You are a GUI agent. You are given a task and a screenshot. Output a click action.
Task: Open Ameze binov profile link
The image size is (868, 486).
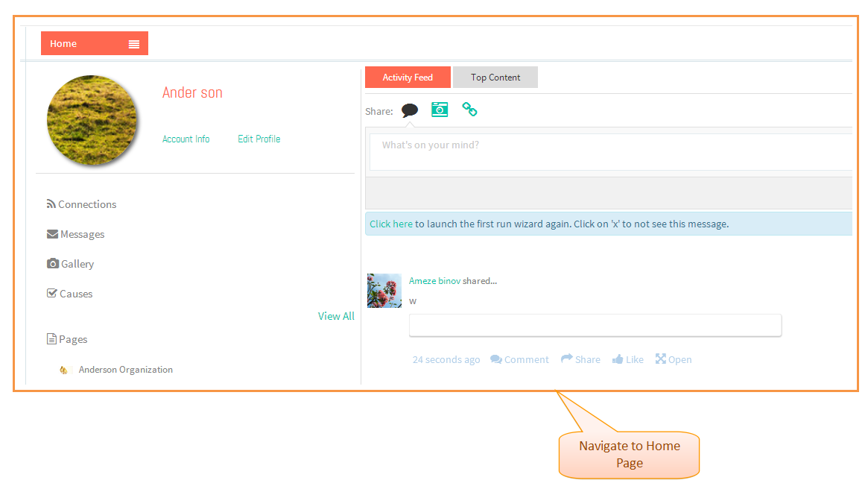pos(434,281)
